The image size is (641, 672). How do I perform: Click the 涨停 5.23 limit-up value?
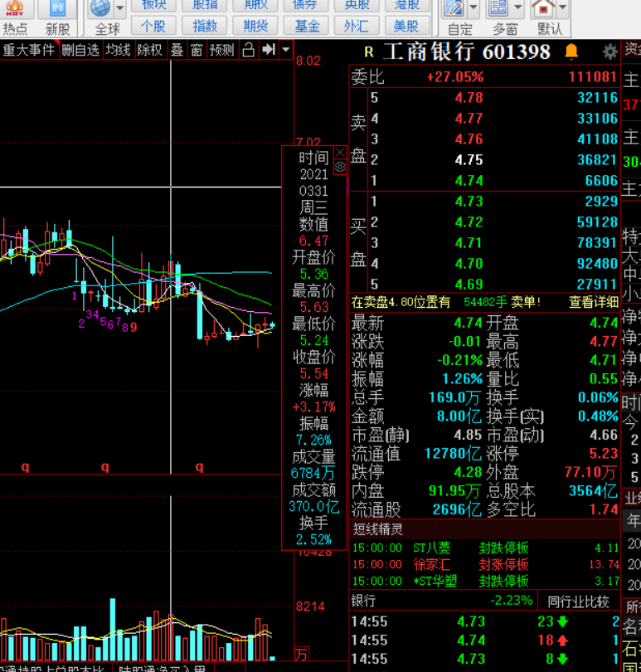pyautogui.click(x=604, y=454)
